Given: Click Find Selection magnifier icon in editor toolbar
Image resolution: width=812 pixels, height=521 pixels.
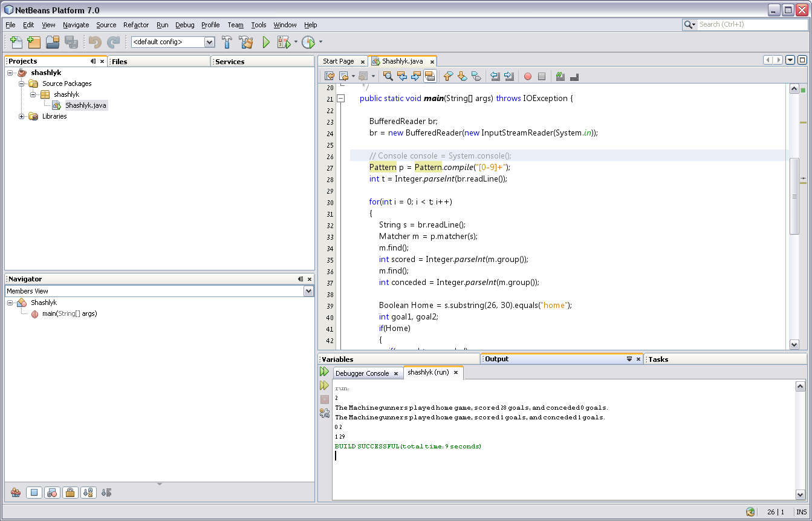Looking at the screenshot, I should [x=388, y=76].
